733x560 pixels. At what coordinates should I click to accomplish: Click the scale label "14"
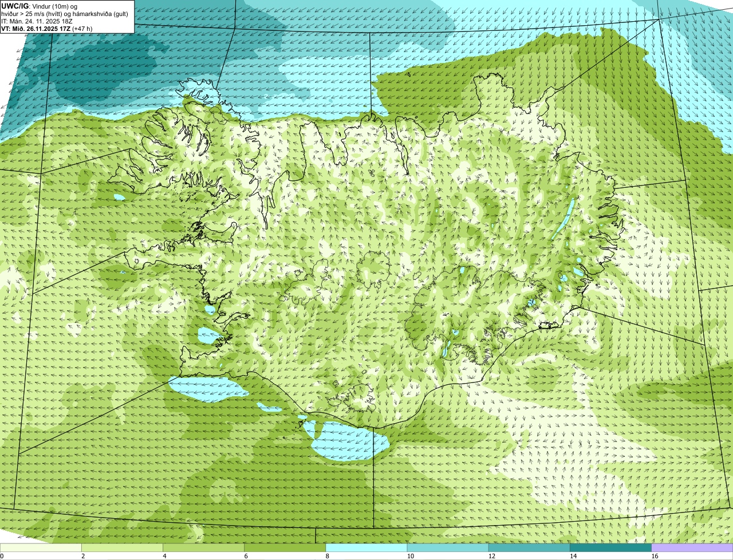[x=573, y=556]
